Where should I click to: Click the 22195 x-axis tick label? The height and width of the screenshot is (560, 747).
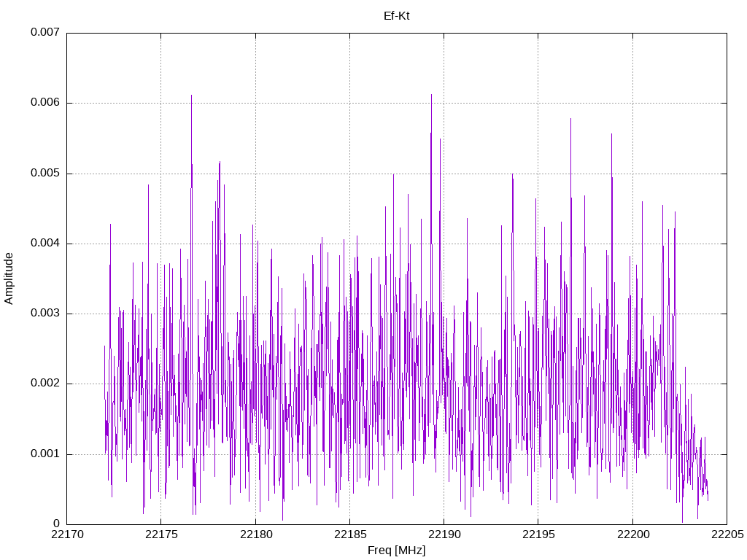tap(539, 534)
